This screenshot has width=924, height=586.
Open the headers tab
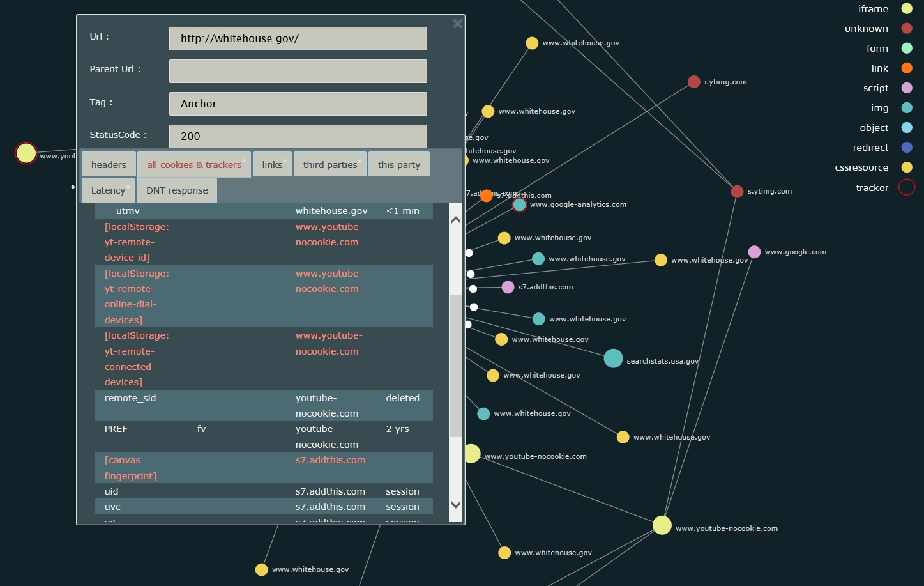point(109,164)
